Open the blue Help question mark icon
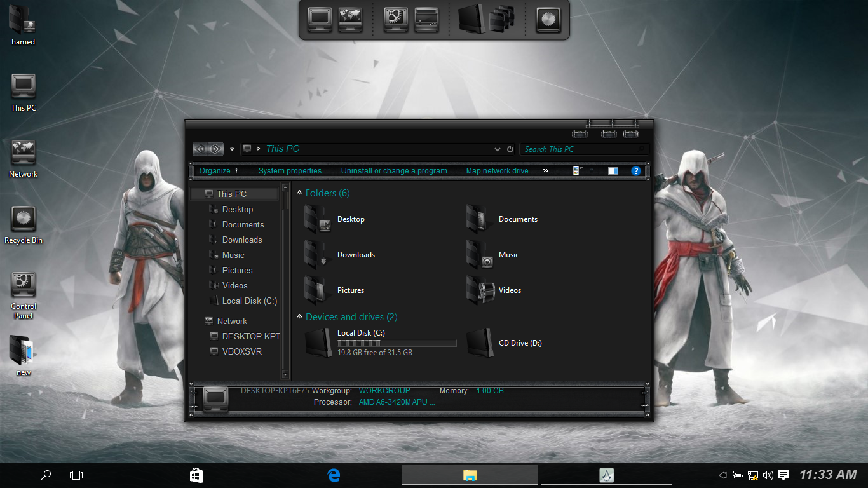Image resolution: width=868 pixels, height=488 pixels. [635, 171]
